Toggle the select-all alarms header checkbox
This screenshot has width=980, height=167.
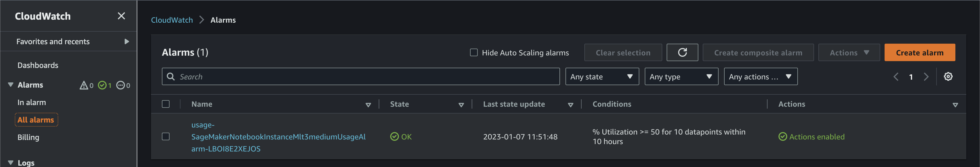[166, 104]
